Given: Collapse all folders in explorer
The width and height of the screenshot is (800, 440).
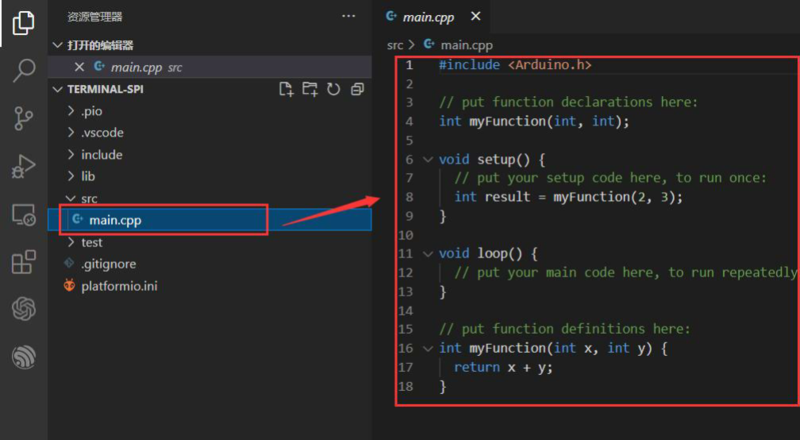Looking at the screenshot, I should coord(357,89).
